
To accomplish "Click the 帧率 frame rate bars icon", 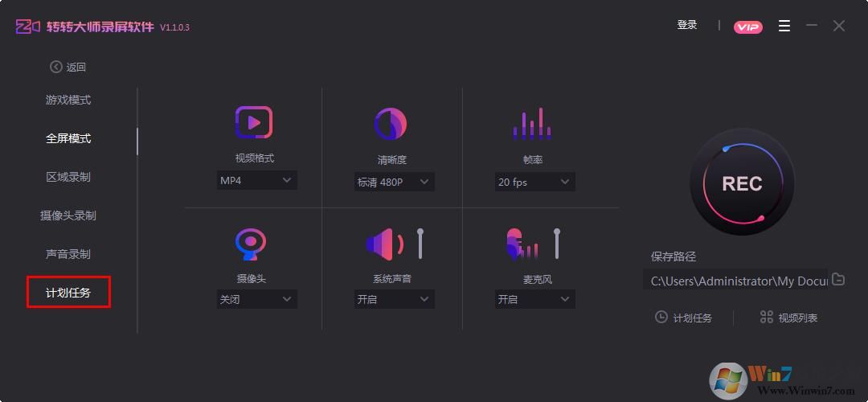I will (x=532, y=123).
